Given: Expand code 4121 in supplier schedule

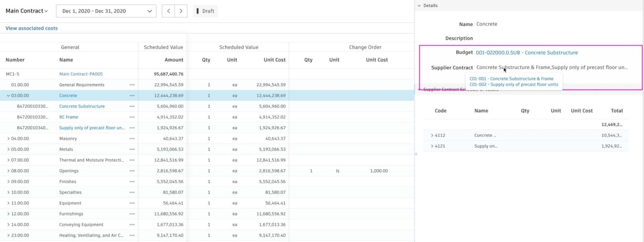Looking at the screenshot, I should tap(432, 146).
